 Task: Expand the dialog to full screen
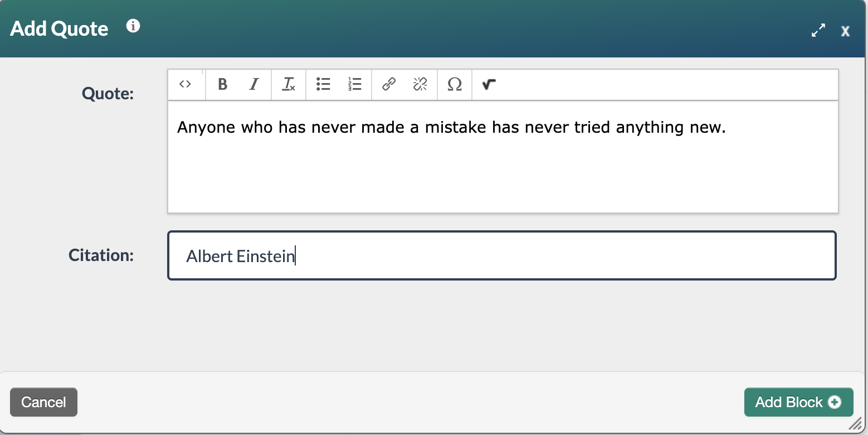coord(818,31)
